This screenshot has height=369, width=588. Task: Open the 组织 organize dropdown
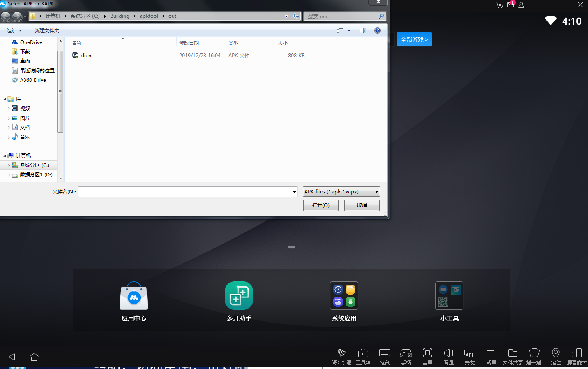click(x=14, y=30)
